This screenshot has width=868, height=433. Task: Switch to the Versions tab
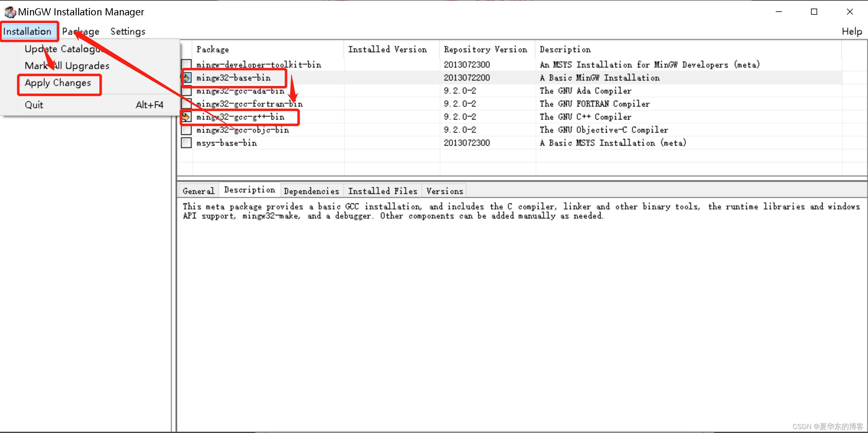click(444, 191)
